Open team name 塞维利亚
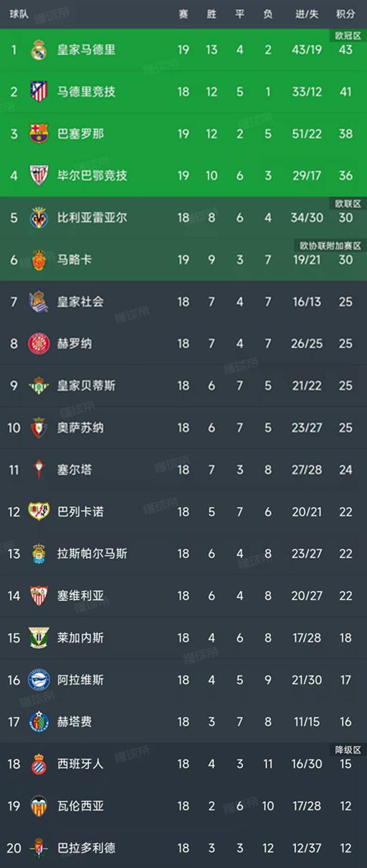This screenshot has height=868, width=367. [80, 596]
